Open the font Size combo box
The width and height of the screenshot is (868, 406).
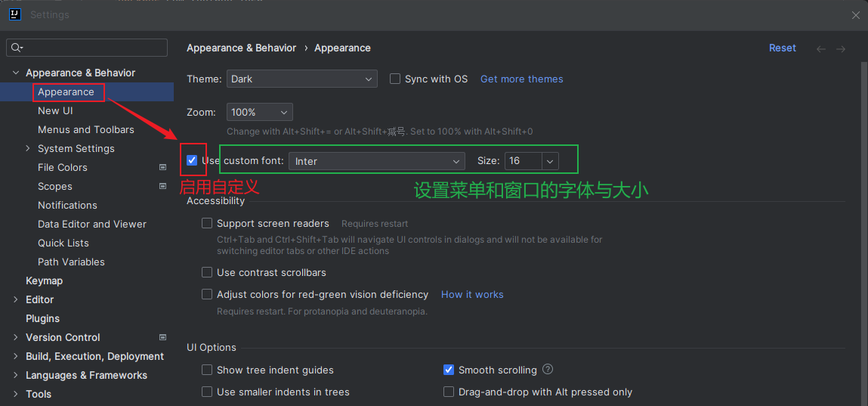[x=549, y=161]
